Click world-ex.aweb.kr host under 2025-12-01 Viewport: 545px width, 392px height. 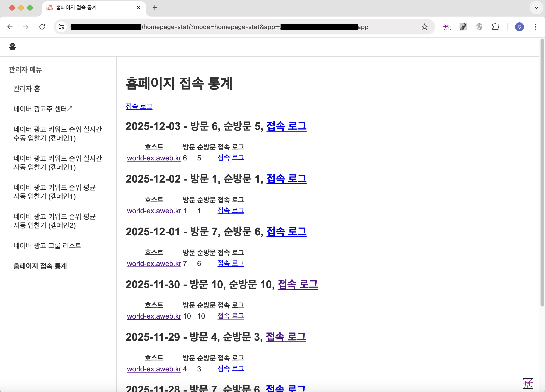coord(154,264)
